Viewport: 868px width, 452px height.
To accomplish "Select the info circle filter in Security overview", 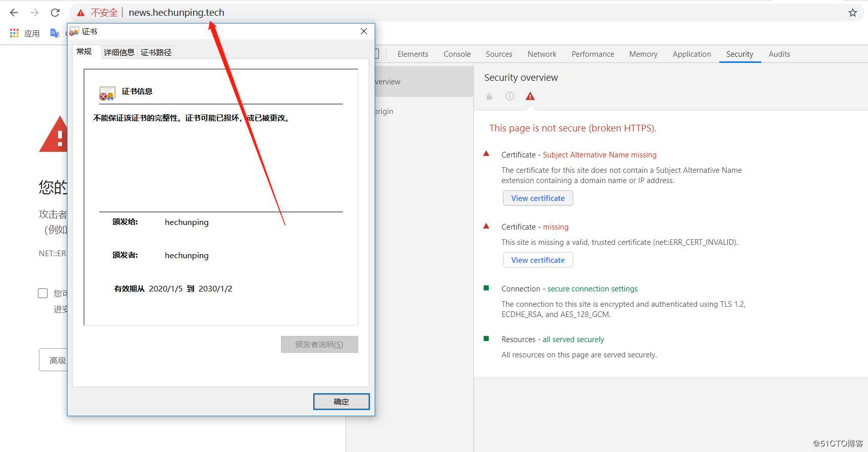I will point(510,96).
